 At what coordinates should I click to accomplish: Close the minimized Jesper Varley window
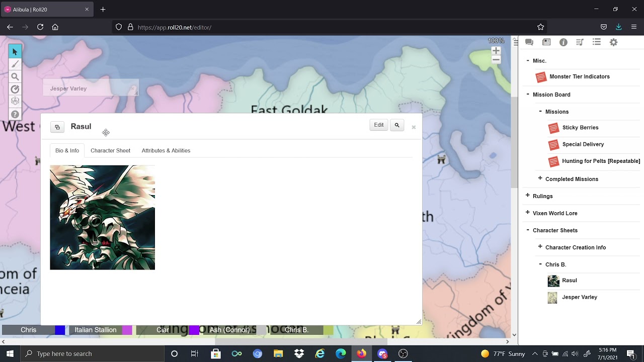[133, 88]
